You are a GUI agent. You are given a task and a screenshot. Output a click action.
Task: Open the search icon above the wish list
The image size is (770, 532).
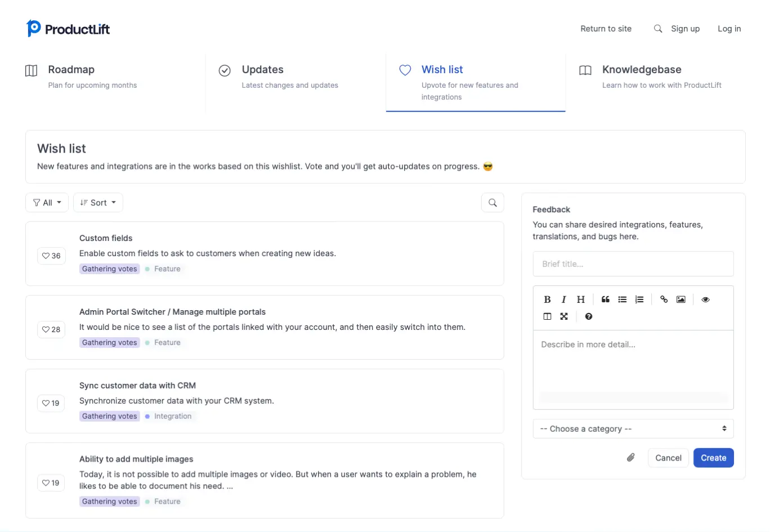coord(493,203)
